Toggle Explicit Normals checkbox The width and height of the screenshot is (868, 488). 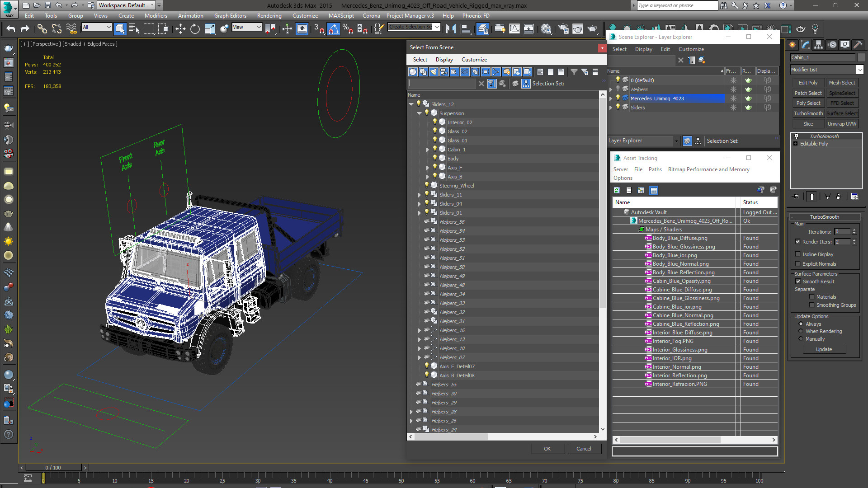tap(797, 264)
